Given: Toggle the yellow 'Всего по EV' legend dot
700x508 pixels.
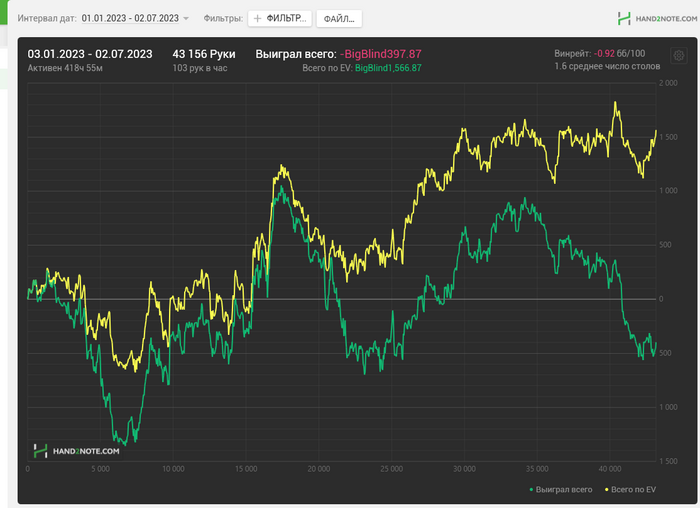Looking at the screenshot, I should [607, 490].
